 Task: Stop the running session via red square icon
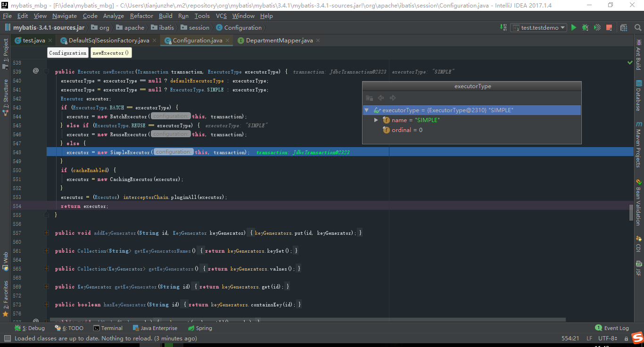tap(609, 27)
